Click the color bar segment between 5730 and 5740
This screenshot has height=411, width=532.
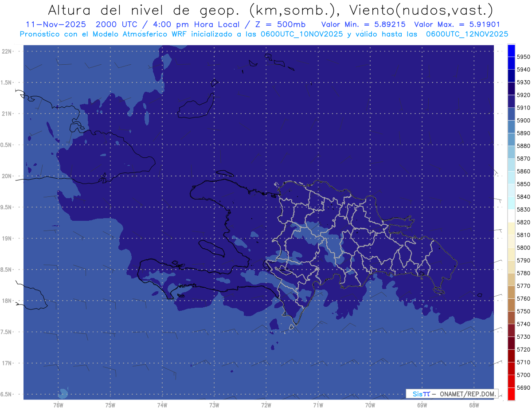coord(511,330)
